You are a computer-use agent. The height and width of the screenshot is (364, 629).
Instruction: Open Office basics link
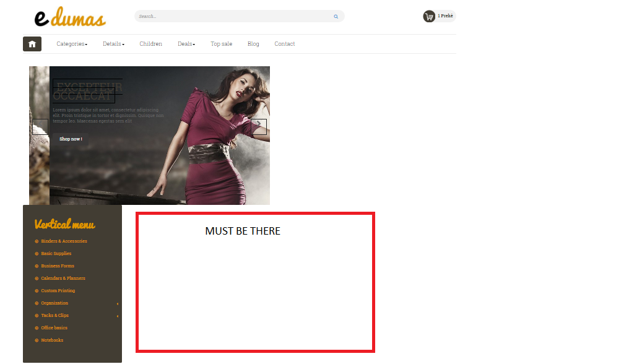click(x=54, y=328)
